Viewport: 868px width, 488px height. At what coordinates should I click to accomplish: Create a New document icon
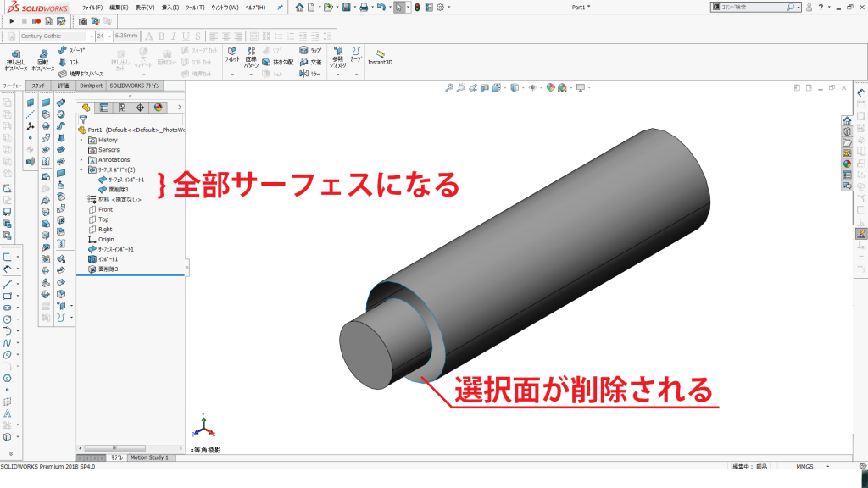[x=311, y=7]
